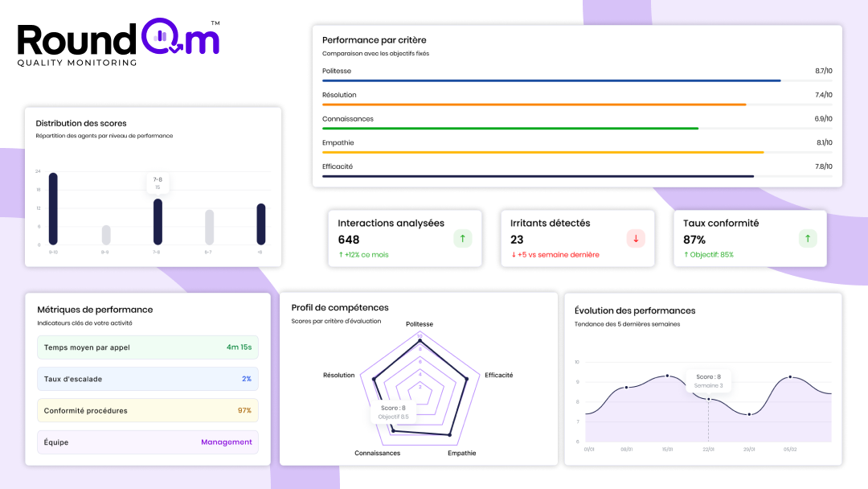Click the Politesse vertex on radar chart
This screenshot has width=868, height=489.
click(420, 341)
